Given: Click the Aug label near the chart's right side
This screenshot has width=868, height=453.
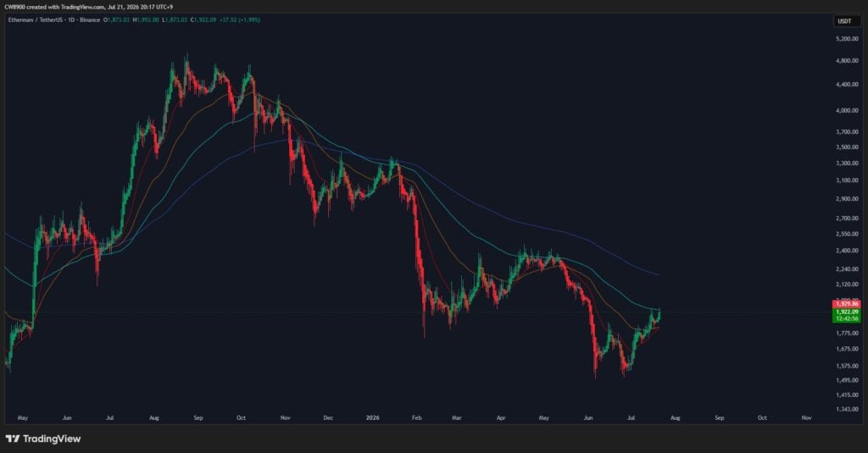Looking at the screenshot, I should tap(675, 417).
